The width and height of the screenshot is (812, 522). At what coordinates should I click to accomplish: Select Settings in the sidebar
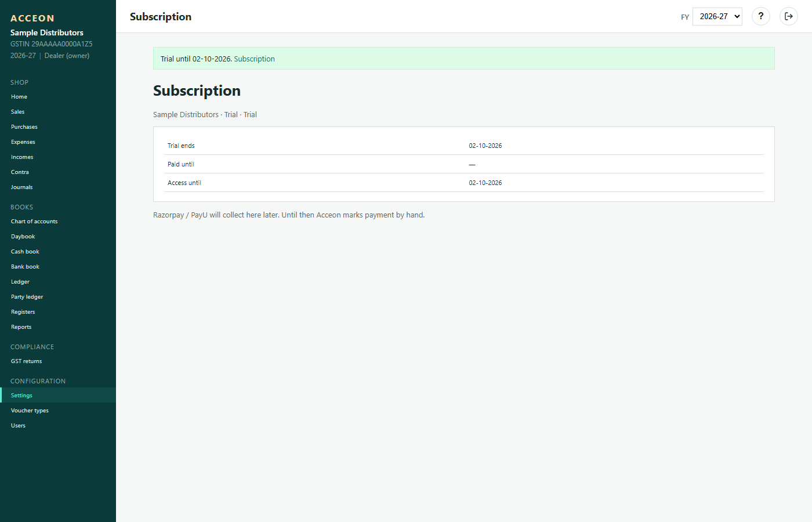[x=58, y=396]
